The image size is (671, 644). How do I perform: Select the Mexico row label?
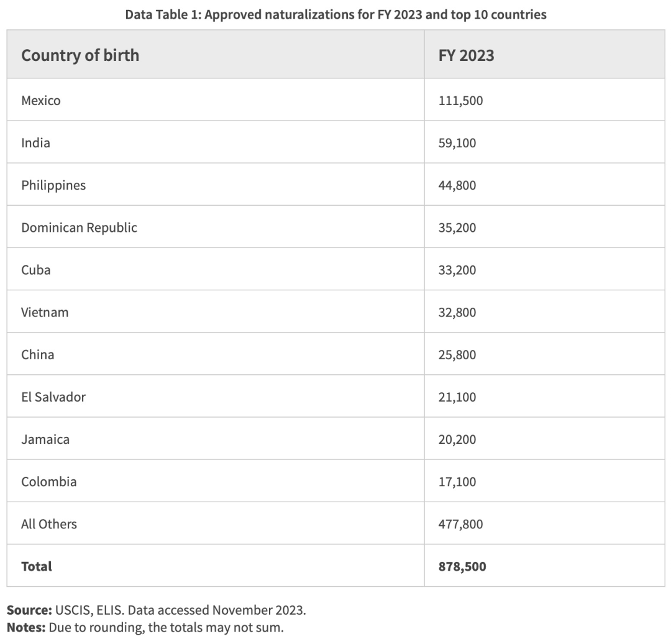[41, 100]
